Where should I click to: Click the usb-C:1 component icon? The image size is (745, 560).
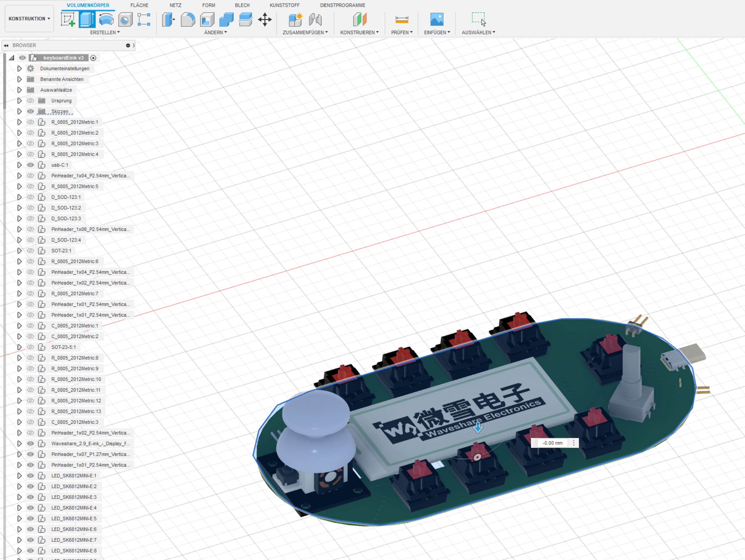click(x=41, y=165)
